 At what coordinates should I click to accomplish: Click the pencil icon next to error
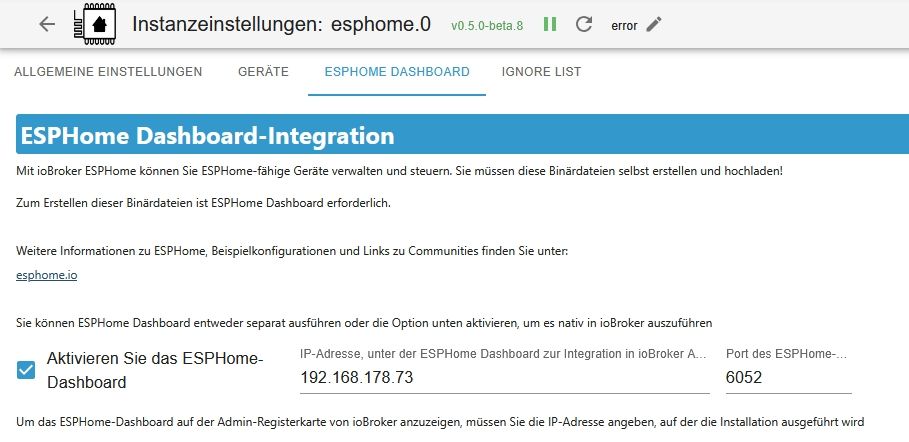point(654,25)
